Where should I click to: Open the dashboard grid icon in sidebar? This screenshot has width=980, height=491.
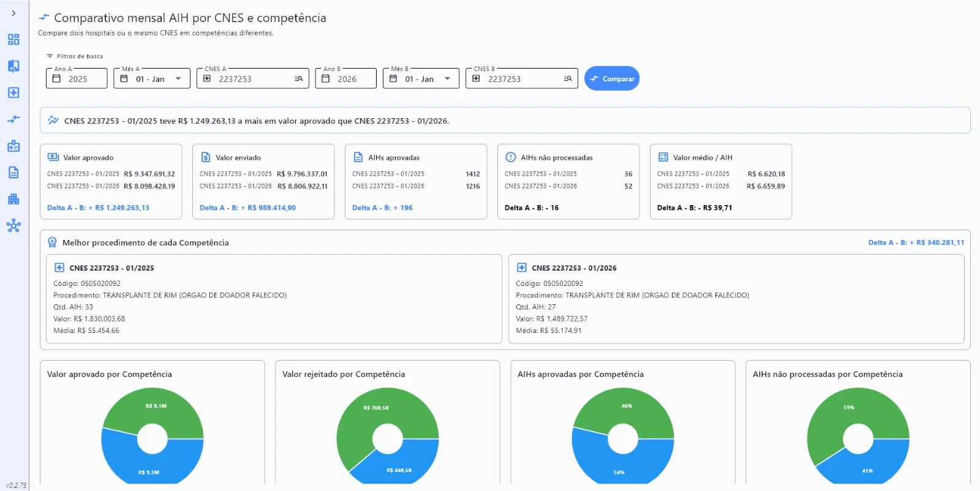point(13,40)
